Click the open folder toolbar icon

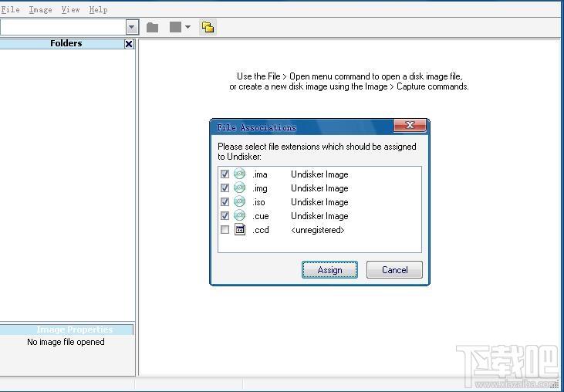click(153, 27)
